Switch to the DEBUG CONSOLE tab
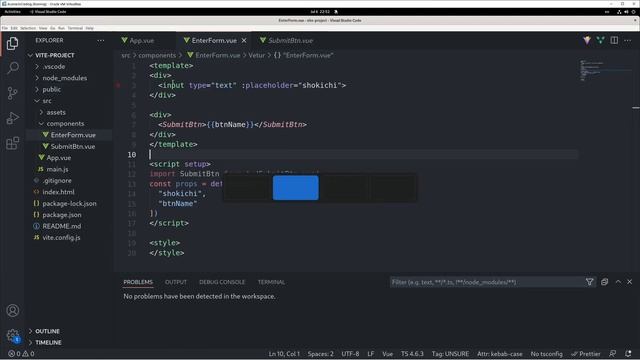This screenshot has width=640, height=360. [222, 282]
